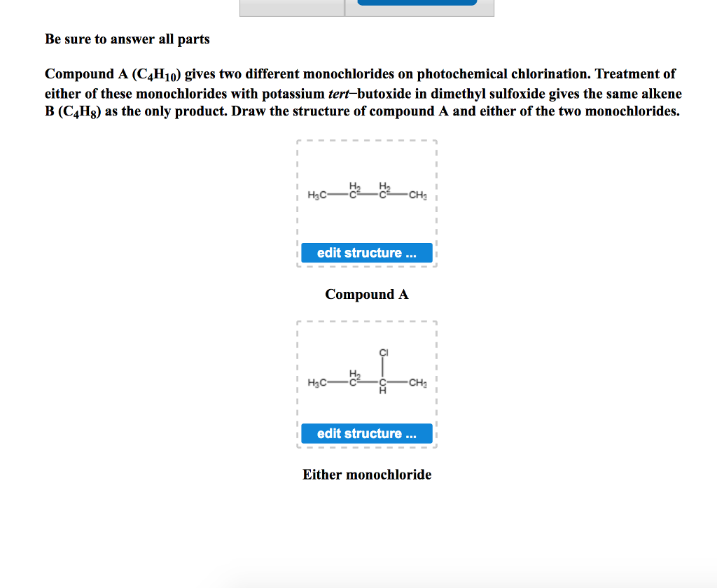Click the Either monochloride caption text
The height and width of the screenshot is (588, 717).
click(366, 475)
